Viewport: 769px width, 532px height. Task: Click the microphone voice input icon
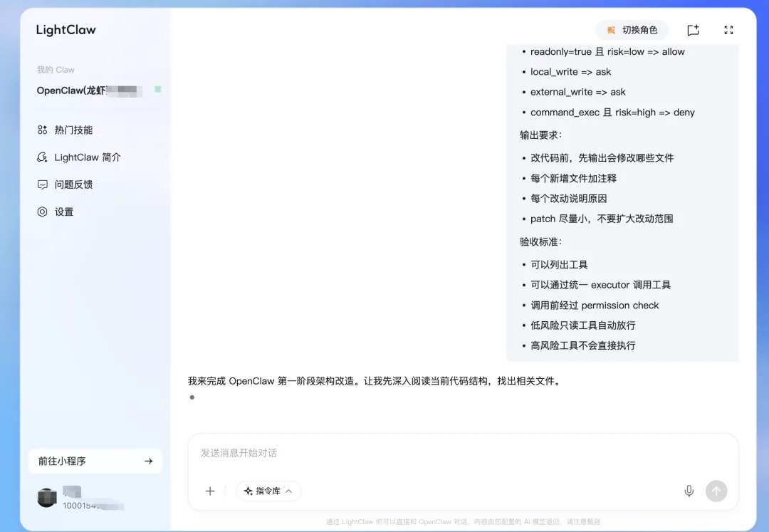[689, 491]
